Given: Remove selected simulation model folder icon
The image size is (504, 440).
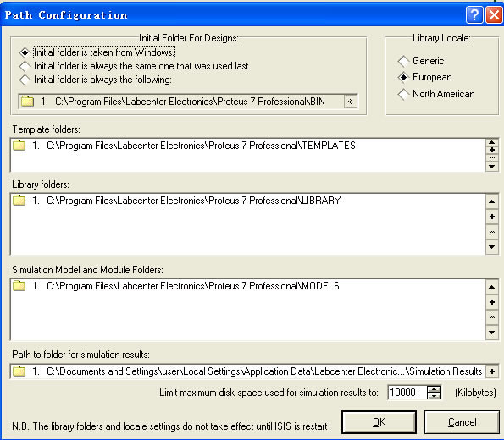Looking at the screenshot, I should click(492, 317).
